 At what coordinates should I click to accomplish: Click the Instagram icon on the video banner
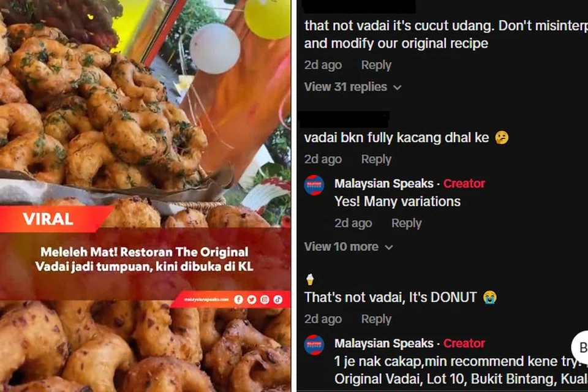click(265, 300)
